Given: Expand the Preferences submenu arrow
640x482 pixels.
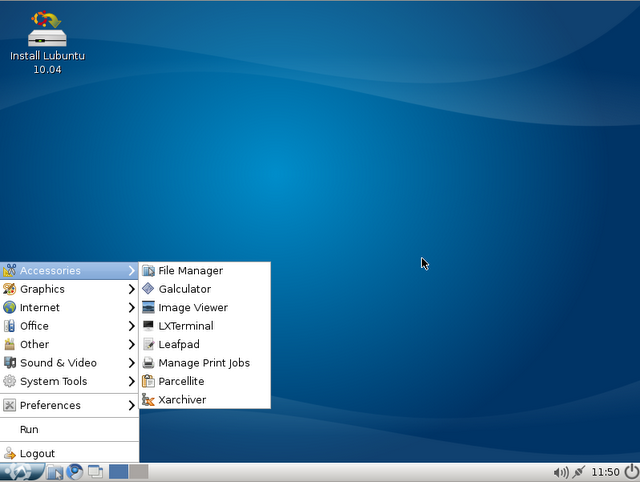Looking at the screenshot, I should pos(131,405).
